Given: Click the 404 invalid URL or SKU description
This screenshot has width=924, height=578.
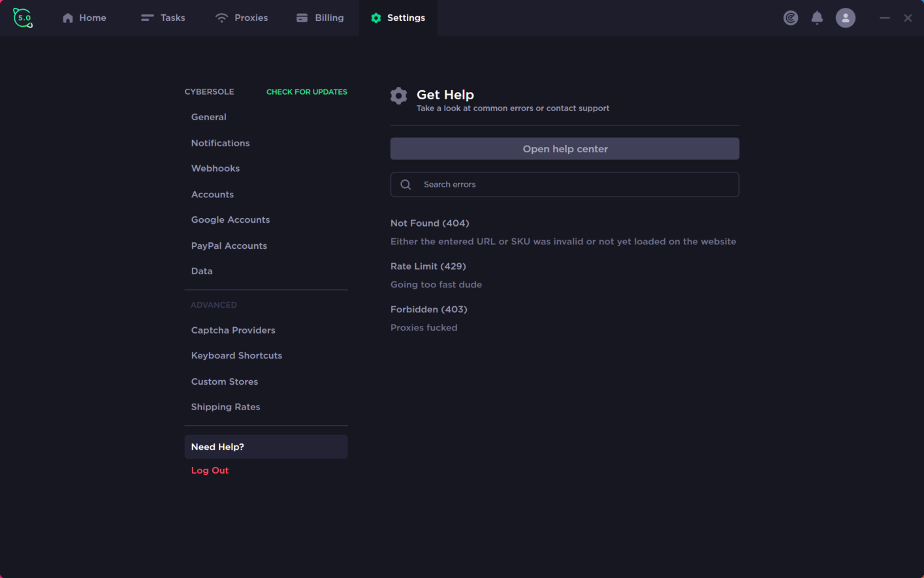Looking at the screenshot, I should click(564, 242).
